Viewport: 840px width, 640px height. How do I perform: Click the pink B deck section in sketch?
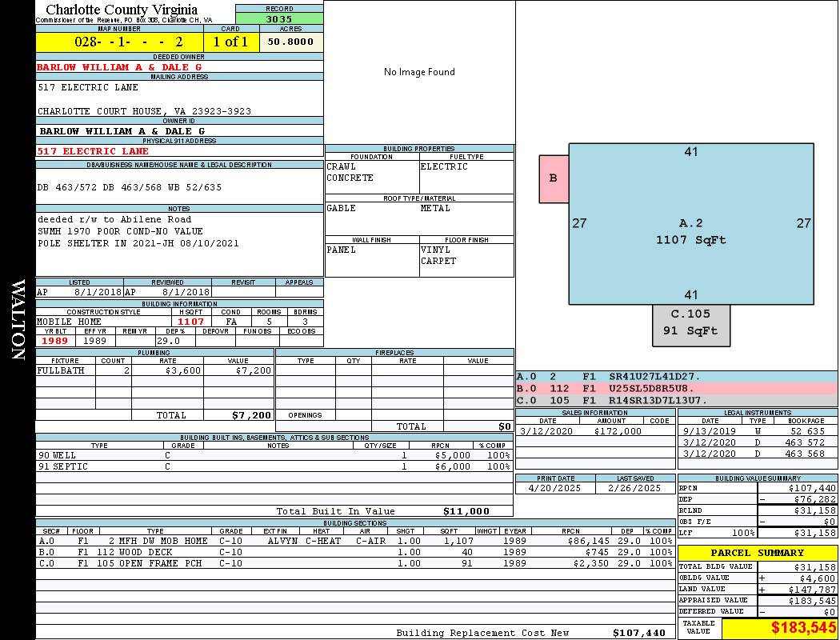(x=553, y=178)
